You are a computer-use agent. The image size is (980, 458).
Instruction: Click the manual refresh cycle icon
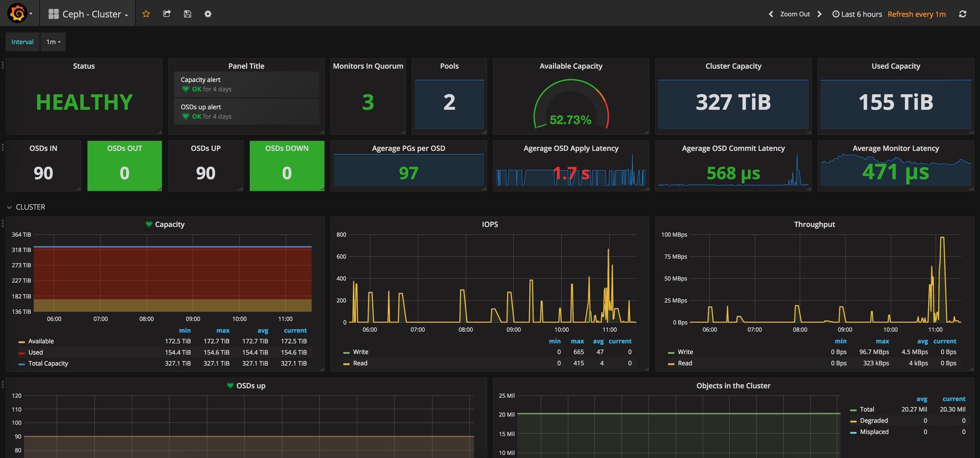click(x=962, y=14)
